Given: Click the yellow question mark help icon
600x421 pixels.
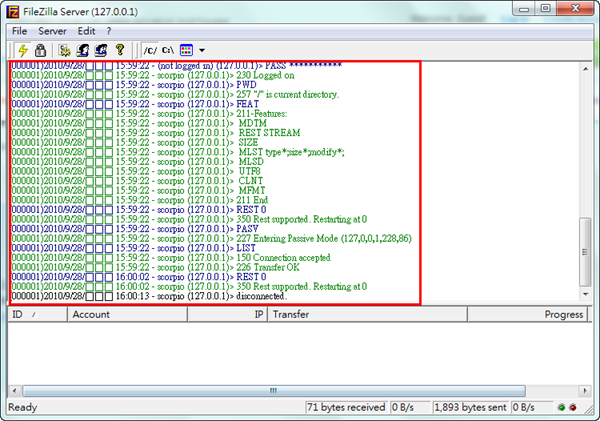Looking at the screenshot, I should coord(119,49).
